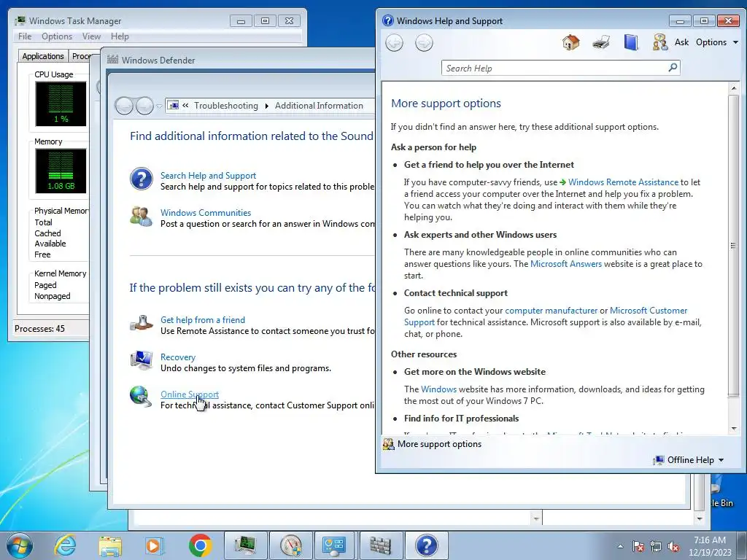Click the Ask people icon in Help

click(660, 42)
